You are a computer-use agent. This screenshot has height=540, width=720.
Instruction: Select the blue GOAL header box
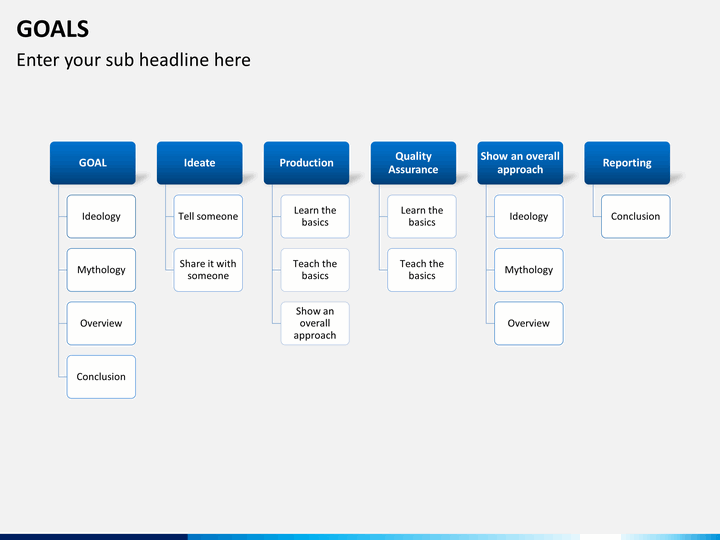click(93, 163)
